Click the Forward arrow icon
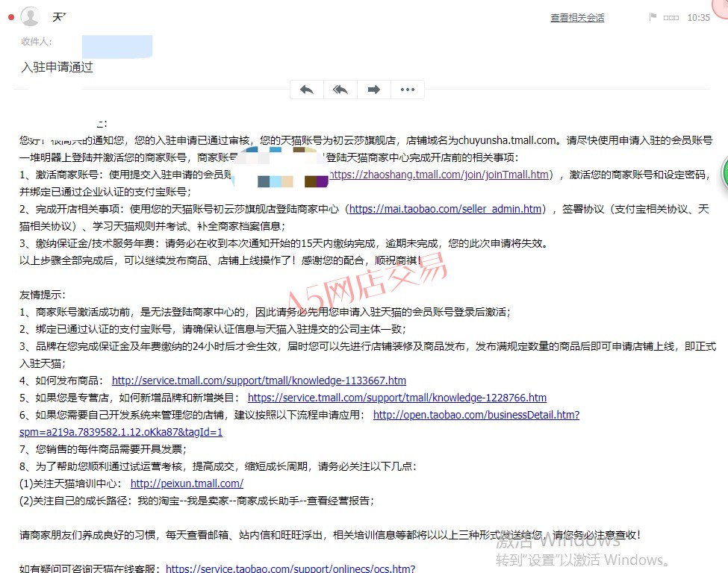Viewport: 728px width, 573px height. (x=374, y=90)
